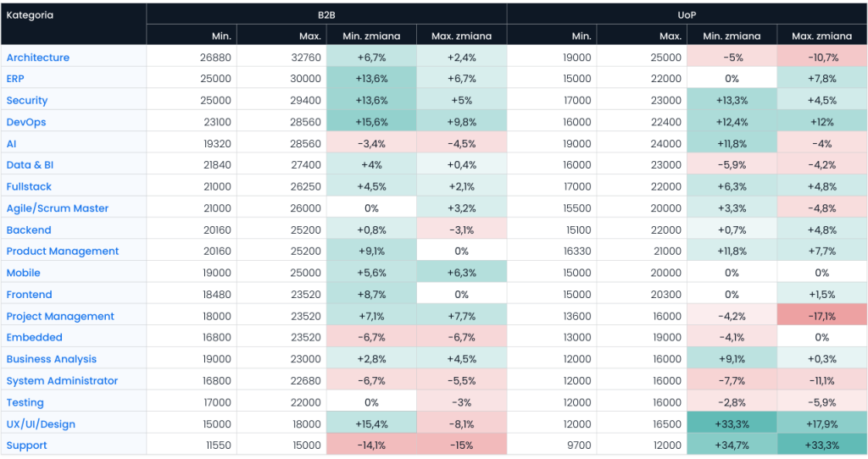Click the ERP category link
Image resolution: width=868 pixels, height=459 pixels.
point(17,79)
